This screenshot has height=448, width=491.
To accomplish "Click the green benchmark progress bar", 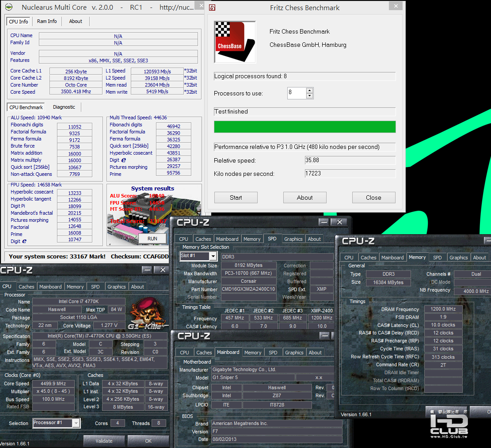I will (x=304, y=127).
